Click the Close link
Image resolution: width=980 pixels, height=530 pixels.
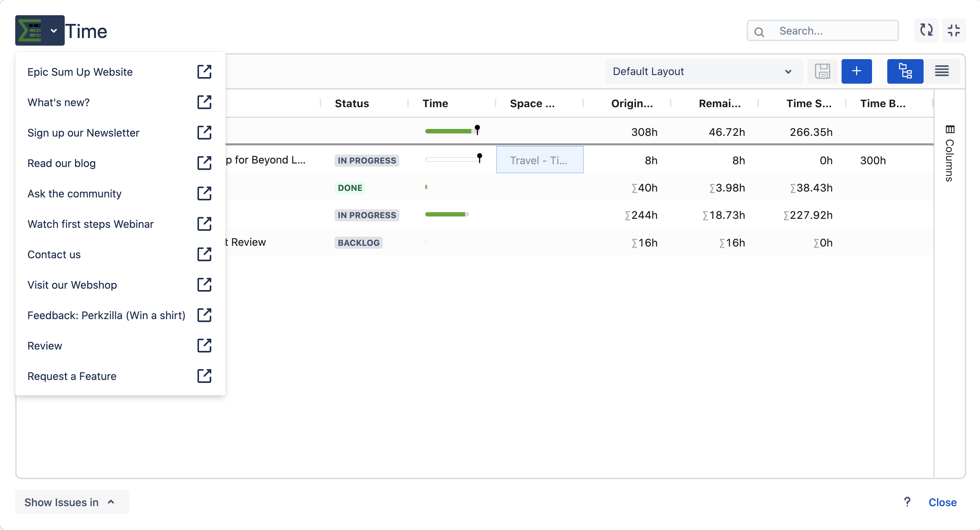[x=942, y=502]
